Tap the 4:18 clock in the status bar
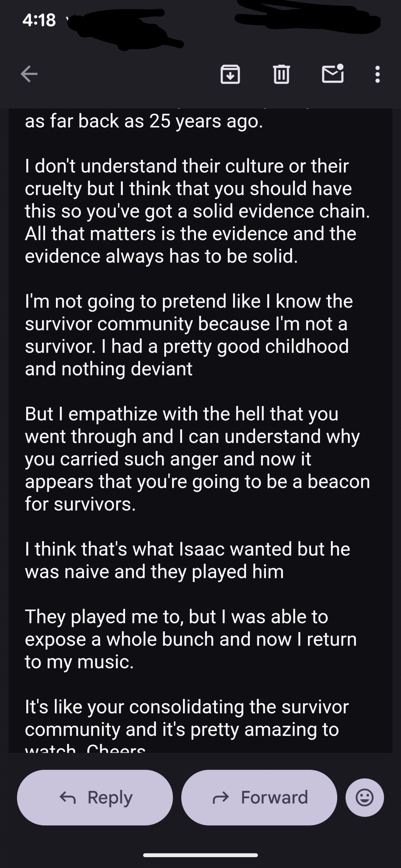 coord(39,20)
